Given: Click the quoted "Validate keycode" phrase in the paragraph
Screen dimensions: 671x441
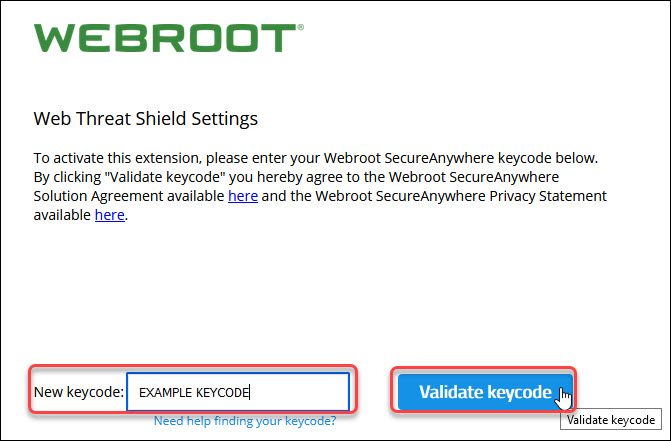Looking at the screenshot, I should (165, 177).
